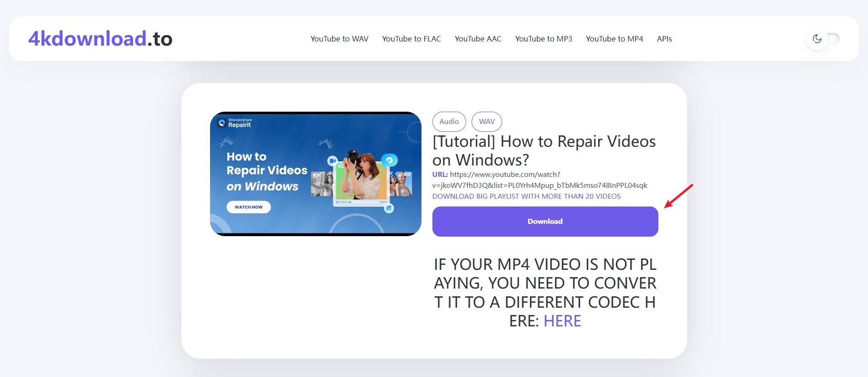Screen dimensions: 868x377
Task: Open YouTube to MP3 converter
Action: pos(544,39)
